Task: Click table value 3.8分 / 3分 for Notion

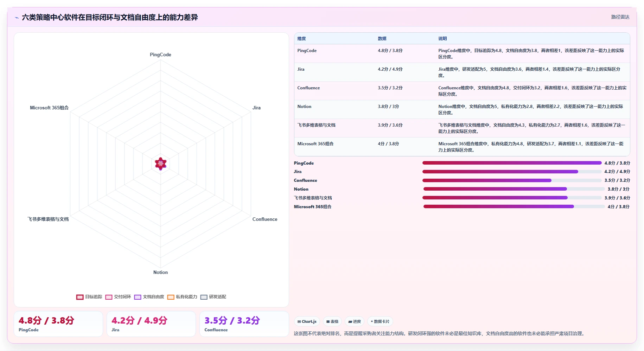Action: (388, 107)
